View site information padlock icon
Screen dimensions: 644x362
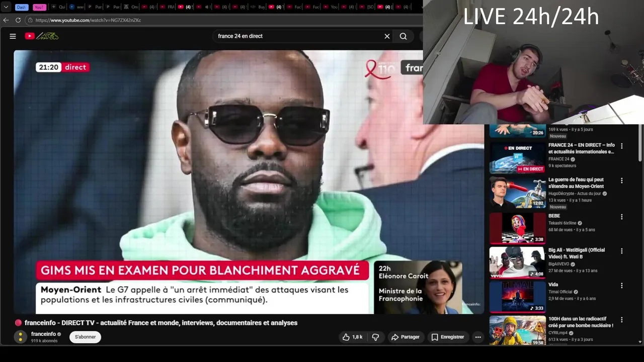coord(30,20)
